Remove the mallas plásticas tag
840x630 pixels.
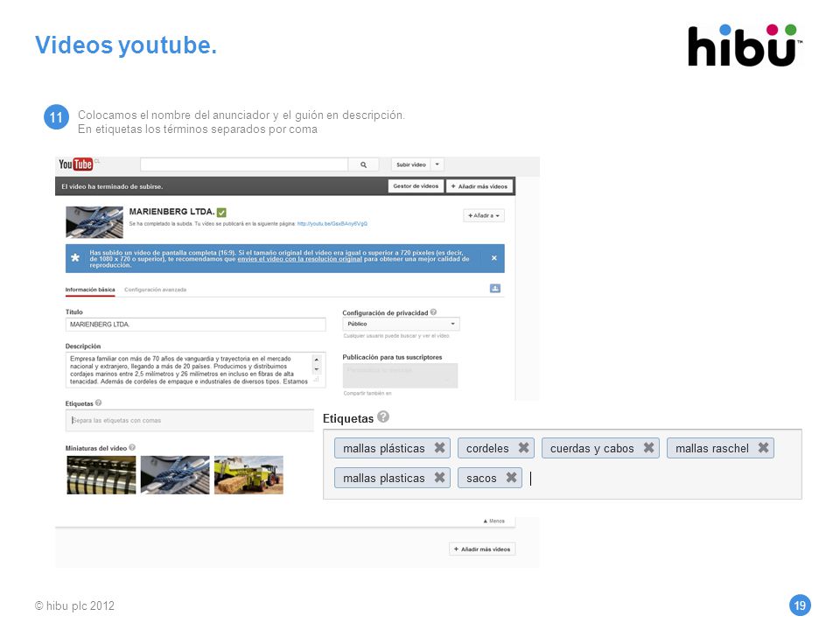pos(440,447)
